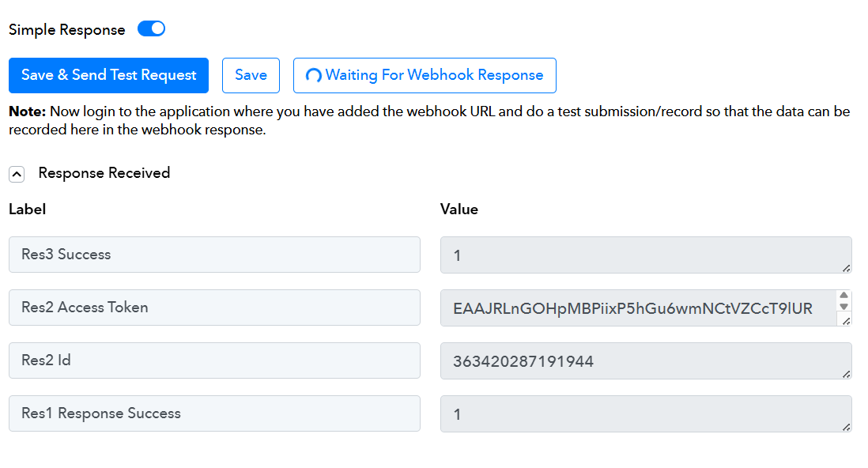This screenshot has height=468, width=868.
Task: Select the Res3 Success label field
Action: (x=214, y=255)
